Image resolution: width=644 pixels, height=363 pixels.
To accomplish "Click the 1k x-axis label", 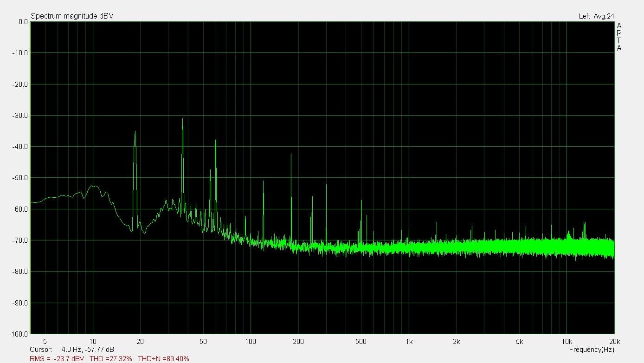I will point(409,342).
